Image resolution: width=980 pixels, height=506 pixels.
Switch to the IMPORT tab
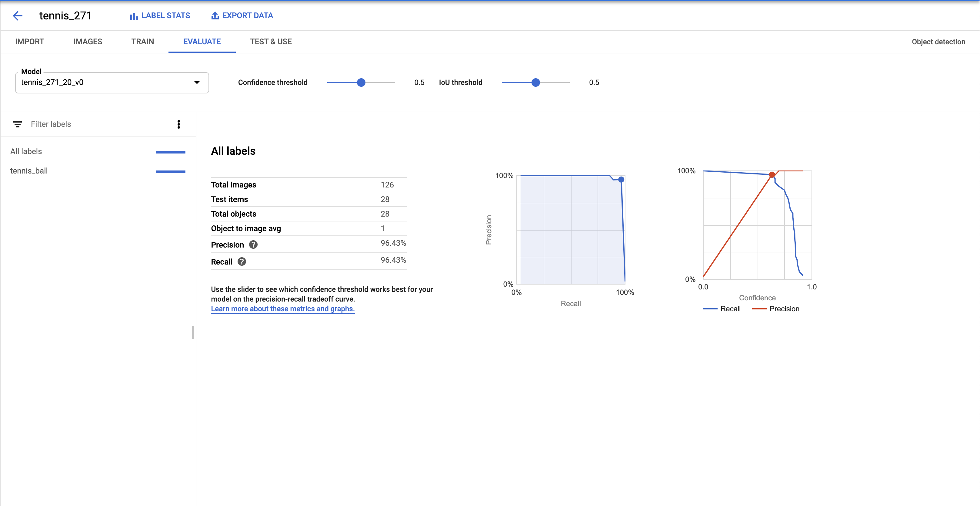pos(30,42)
